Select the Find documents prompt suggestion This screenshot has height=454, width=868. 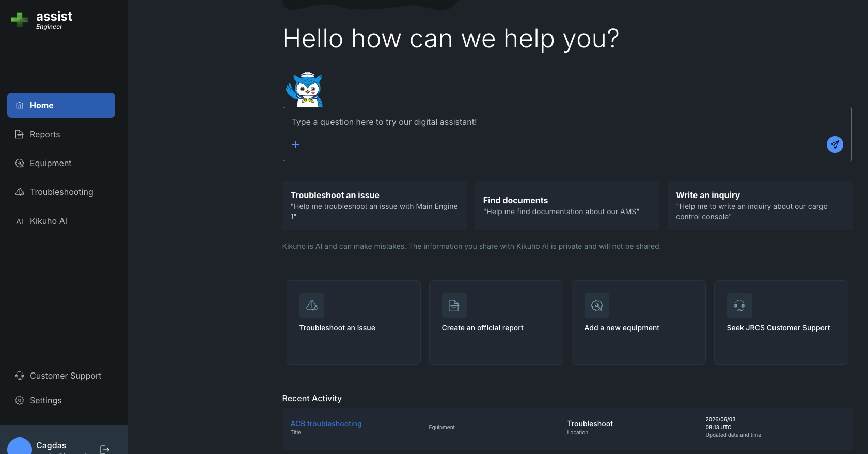[x=567, y=205]
